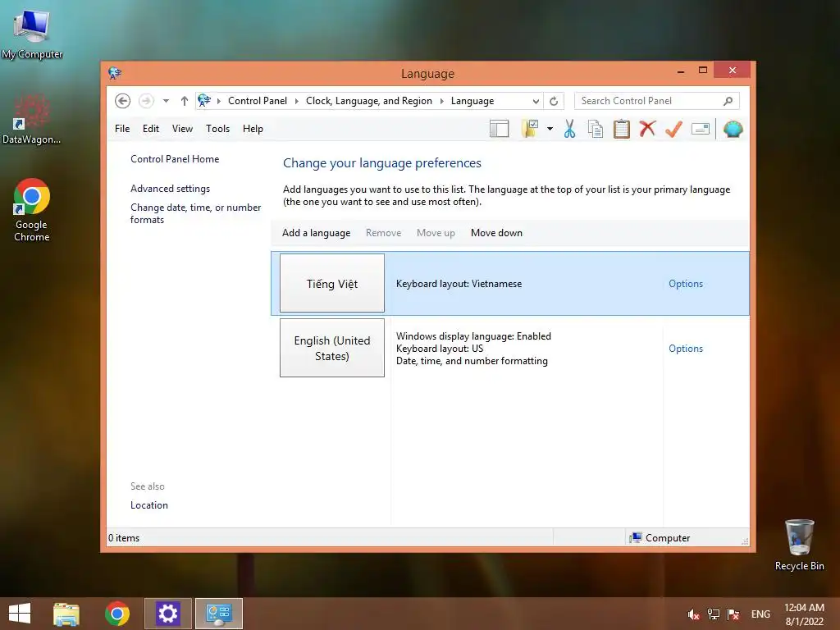840x630 pixels.
Task: Open the recent locations dropdown arrow
Action: pos(166,101)
